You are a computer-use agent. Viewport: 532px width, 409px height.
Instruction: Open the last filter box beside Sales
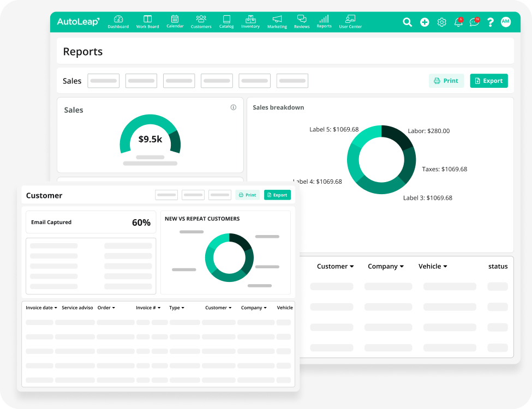(x=292, y=81)
